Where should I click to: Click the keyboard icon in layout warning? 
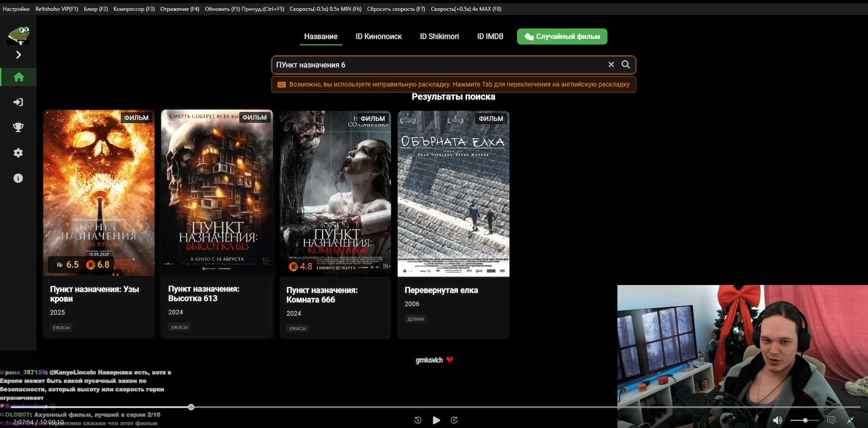(x=281, y=84)
